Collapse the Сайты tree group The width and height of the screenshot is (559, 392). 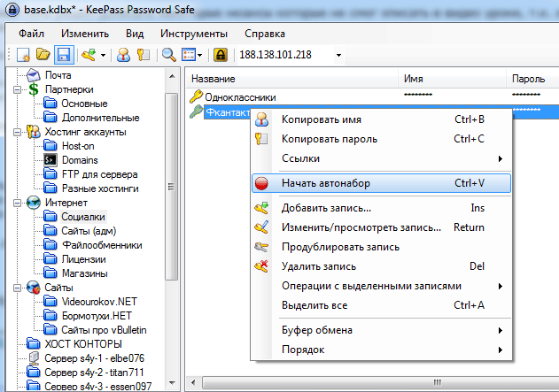[17, 288]
